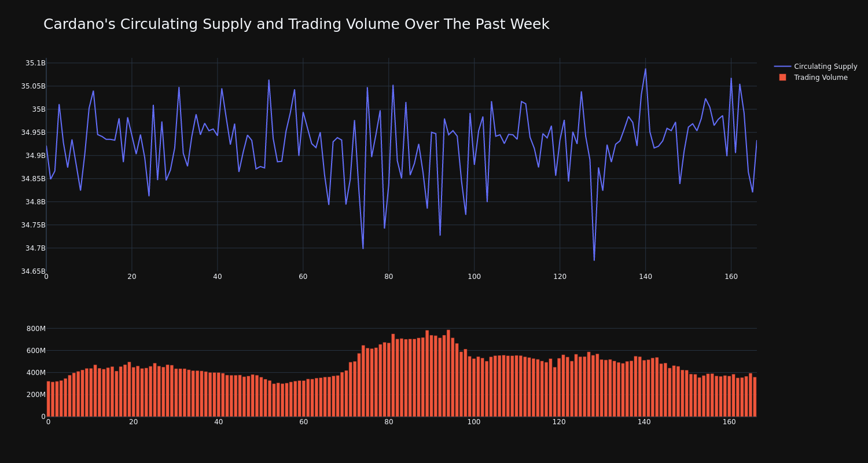Click x-axis tick 120 under supply chart
This screenshot has height=463, width=868.
point(560,277)
